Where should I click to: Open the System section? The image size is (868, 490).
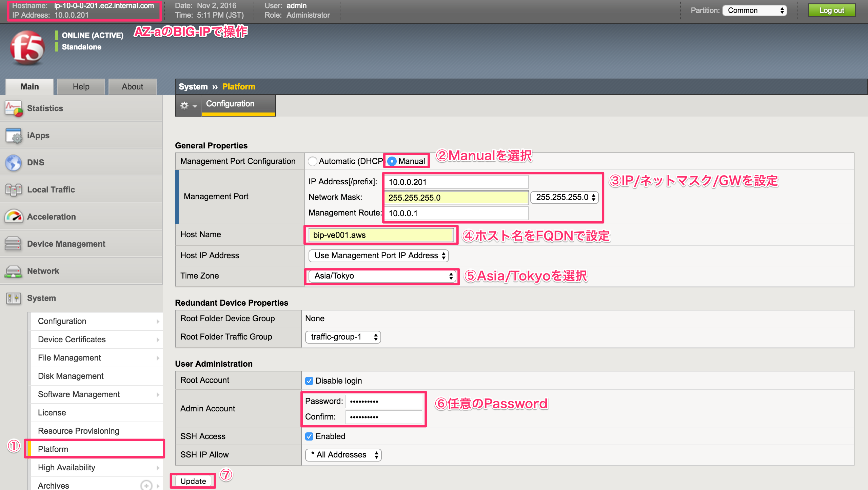point(41,298)
